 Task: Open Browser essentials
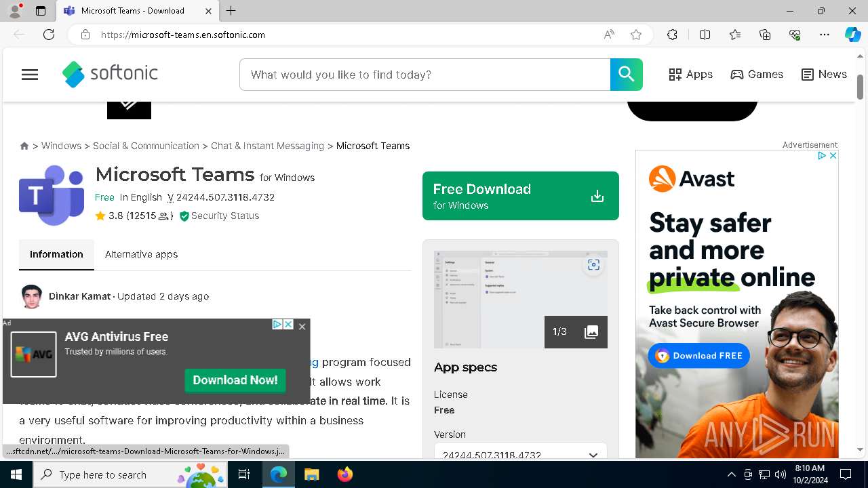point(795,35)
